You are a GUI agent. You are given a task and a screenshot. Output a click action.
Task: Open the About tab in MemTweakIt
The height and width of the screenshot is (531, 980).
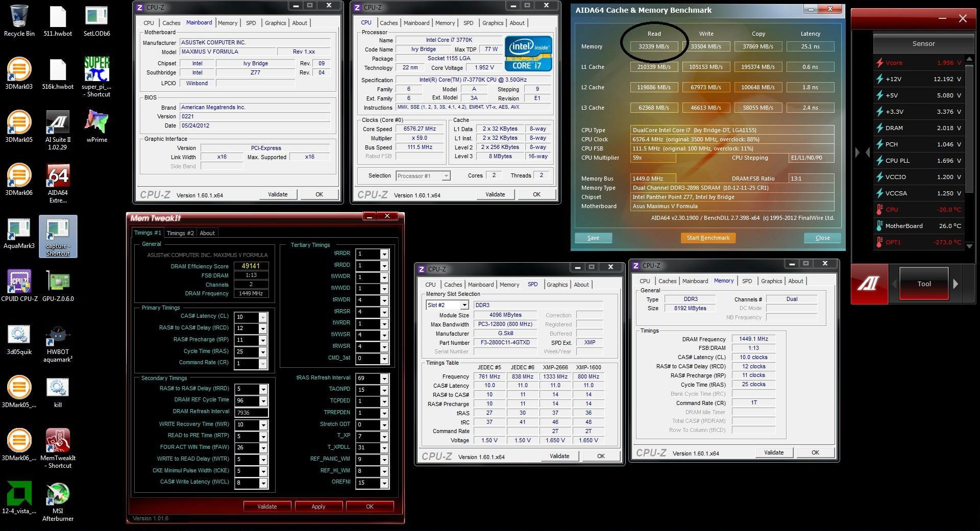coord(207,233)
